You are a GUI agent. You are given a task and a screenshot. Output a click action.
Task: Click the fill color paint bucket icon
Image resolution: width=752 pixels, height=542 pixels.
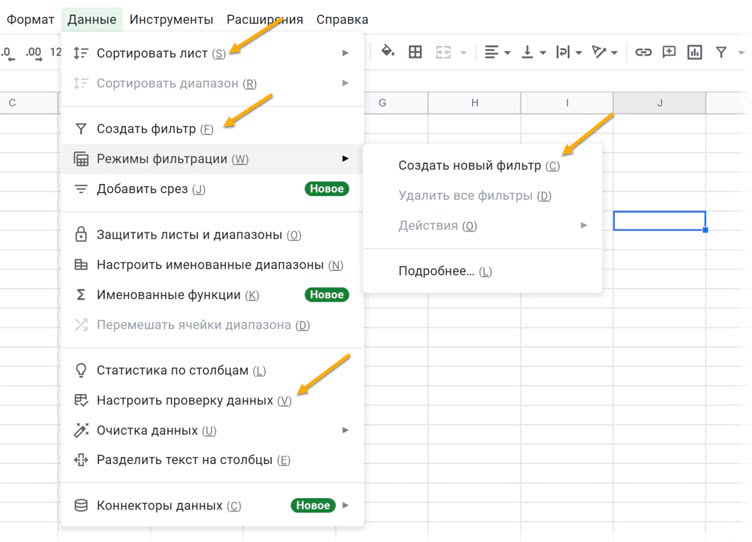pos(388,52)
